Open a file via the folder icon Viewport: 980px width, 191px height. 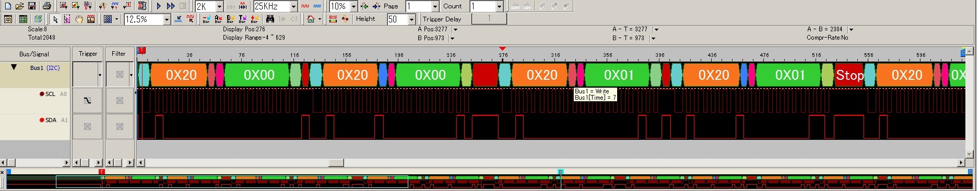coord(19,6)
